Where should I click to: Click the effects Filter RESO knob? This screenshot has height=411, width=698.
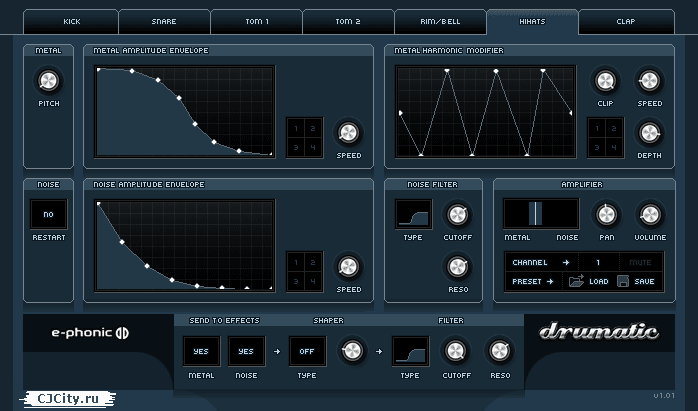point(500,351)
